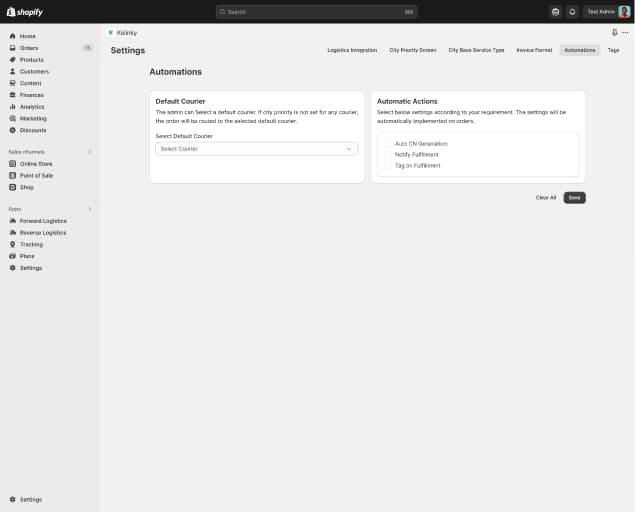Open the notifications bell icon
635x512 pixels.
click(x=572, y=11)
